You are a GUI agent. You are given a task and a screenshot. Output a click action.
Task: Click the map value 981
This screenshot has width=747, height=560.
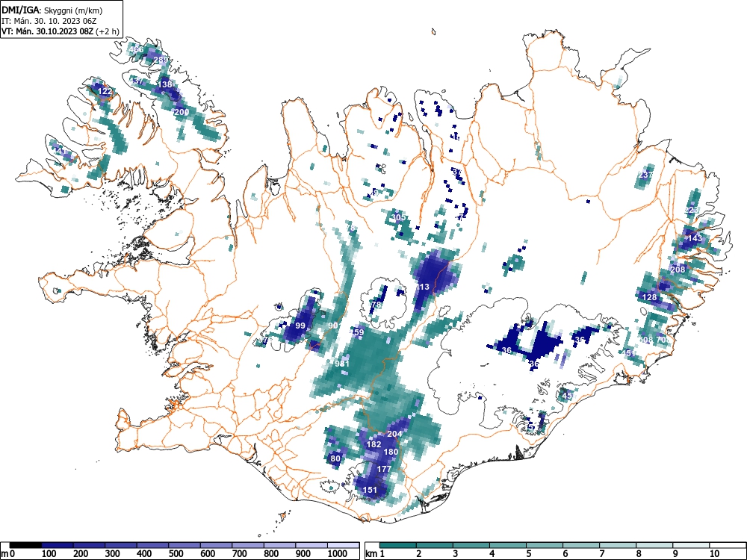tap(341, 364)
